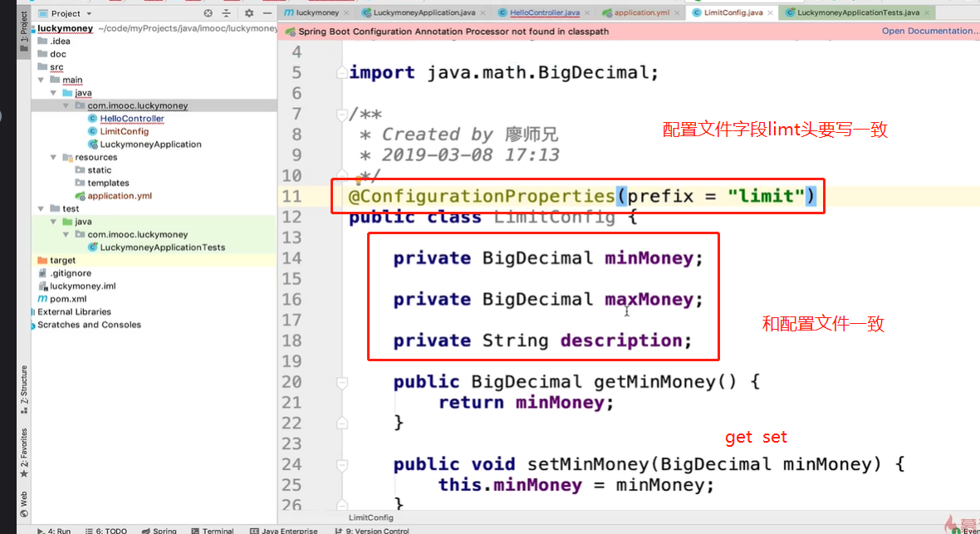Open the Java Enterprise tool window
Image resolution: width=980 pixels, height=534 pixels.
(x=284, y=530)
